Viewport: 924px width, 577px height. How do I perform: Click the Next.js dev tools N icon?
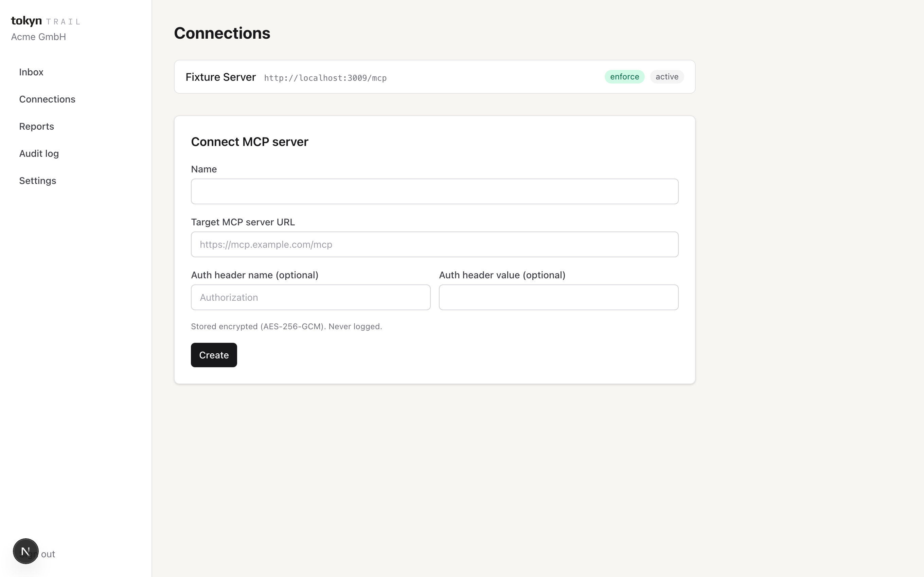click(25, 551)
